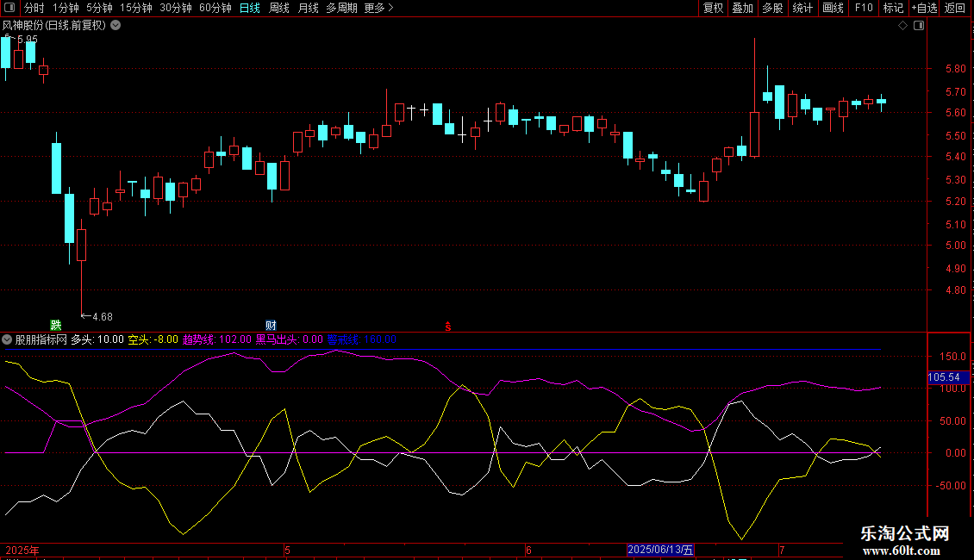Switch to 60分钟 period
Viewport: 974px width, 560px height.
tap(215, 8)
